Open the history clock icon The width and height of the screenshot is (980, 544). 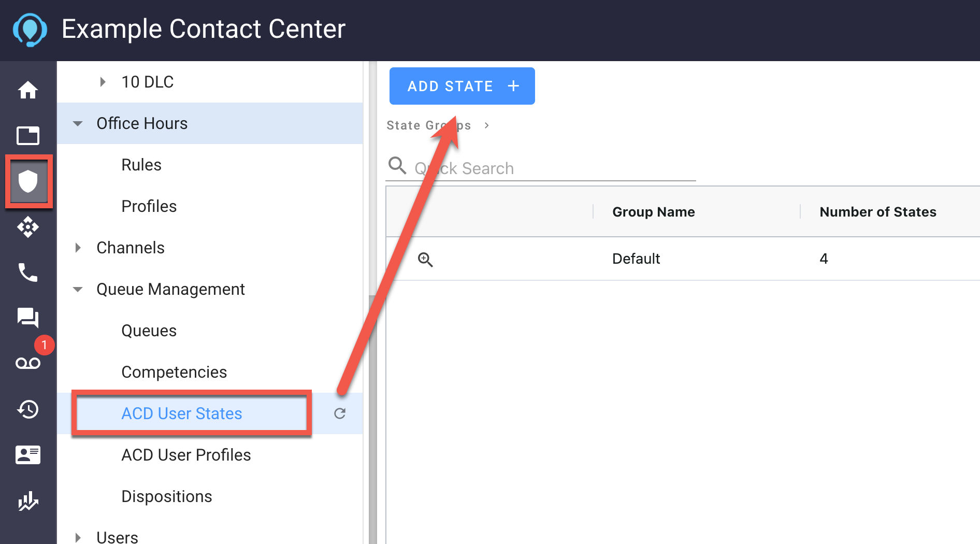(x=28, y=409)
